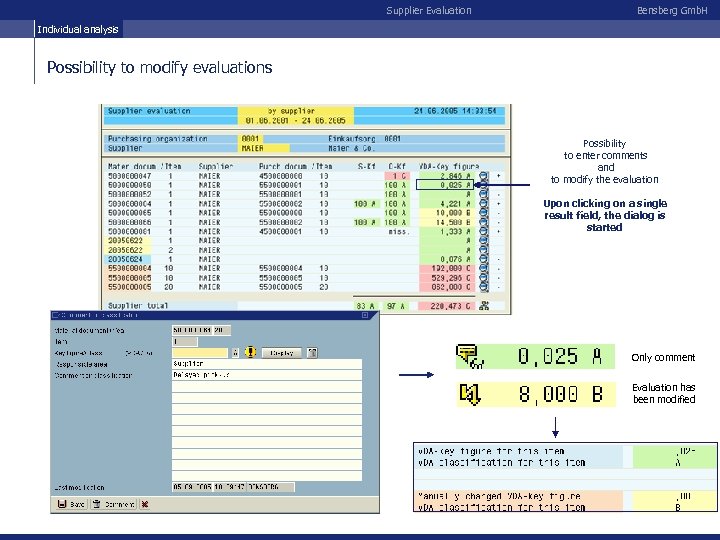Image resolution: width=720 pixels, height=540 pixels.
Task: Click the VDA-Key figure column header
Action: pyautogui.click(x=449, y=166)
